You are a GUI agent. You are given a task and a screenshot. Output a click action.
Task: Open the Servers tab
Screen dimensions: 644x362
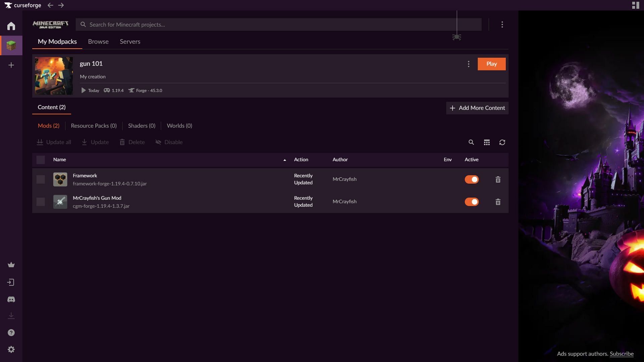coord(130,42)
